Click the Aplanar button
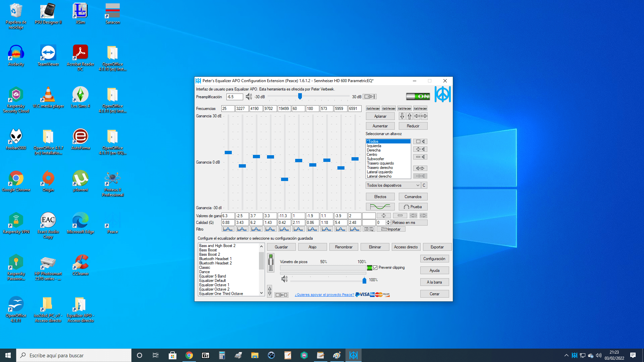This screenshot has height=362, width=644. click(380, 116)
